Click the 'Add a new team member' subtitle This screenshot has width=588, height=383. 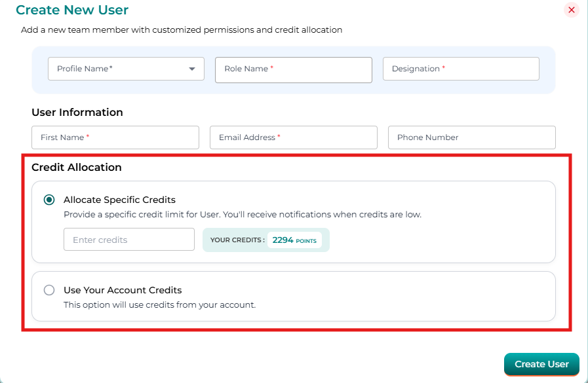point(182,30)
